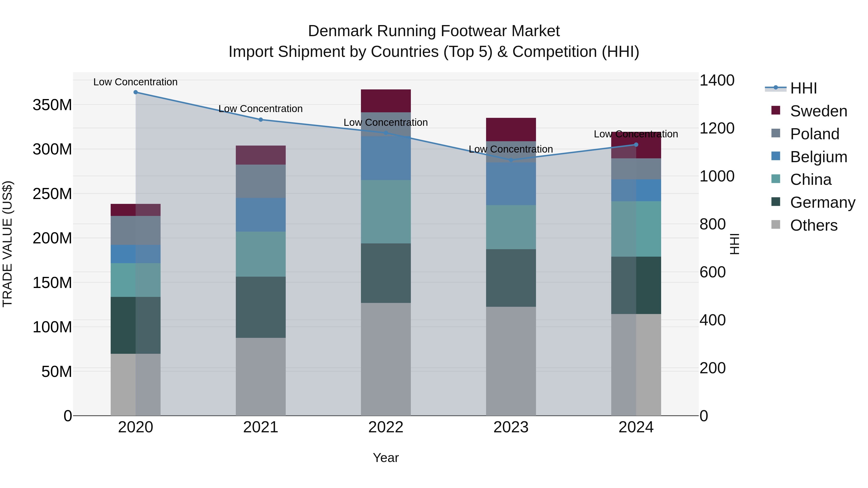Click the HHI data point for 2023
The image size is (868, 488).
(x=511, y=160)
